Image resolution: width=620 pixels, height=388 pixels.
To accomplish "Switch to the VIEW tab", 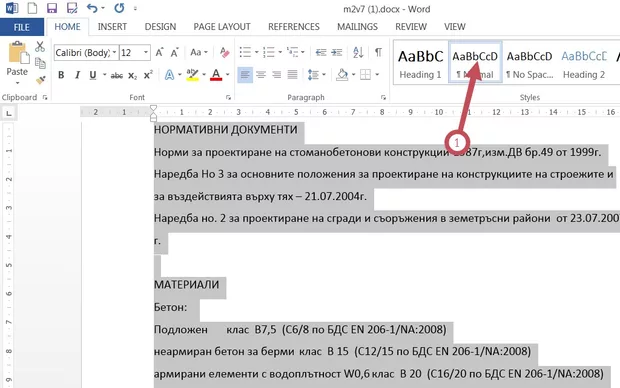I will point(455,27).
